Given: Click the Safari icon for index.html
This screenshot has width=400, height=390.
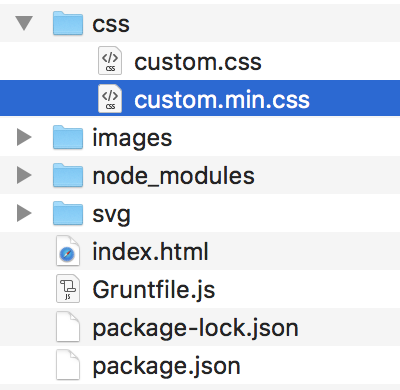Looking at the screenshot, I should pos(68,251).
